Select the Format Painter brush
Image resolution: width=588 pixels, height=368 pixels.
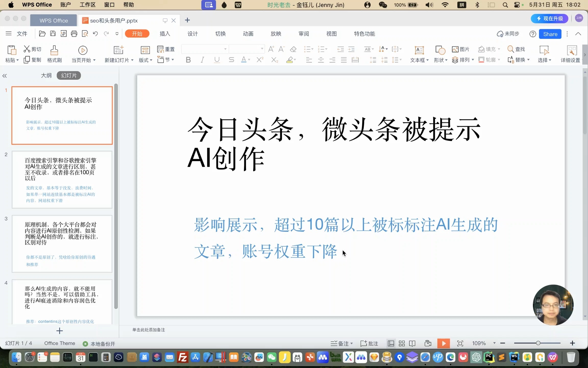coord(54,50)
